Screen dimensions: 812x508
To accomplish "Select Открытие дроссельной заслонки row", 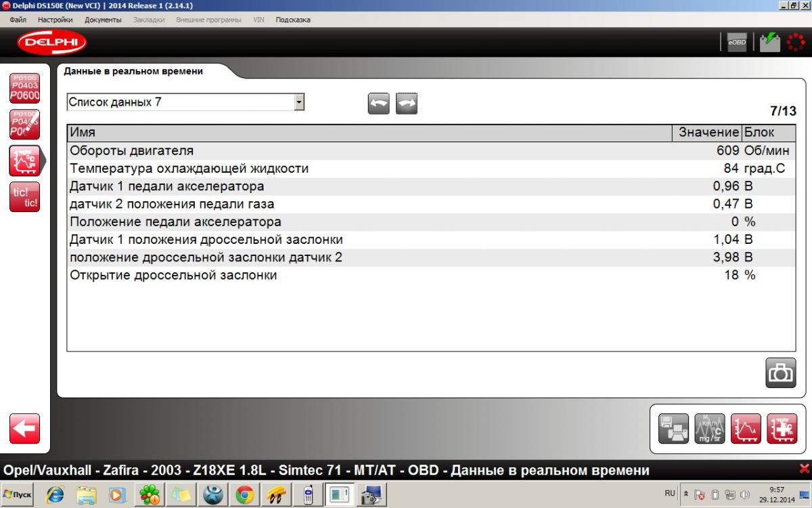I will pos(431,275).
